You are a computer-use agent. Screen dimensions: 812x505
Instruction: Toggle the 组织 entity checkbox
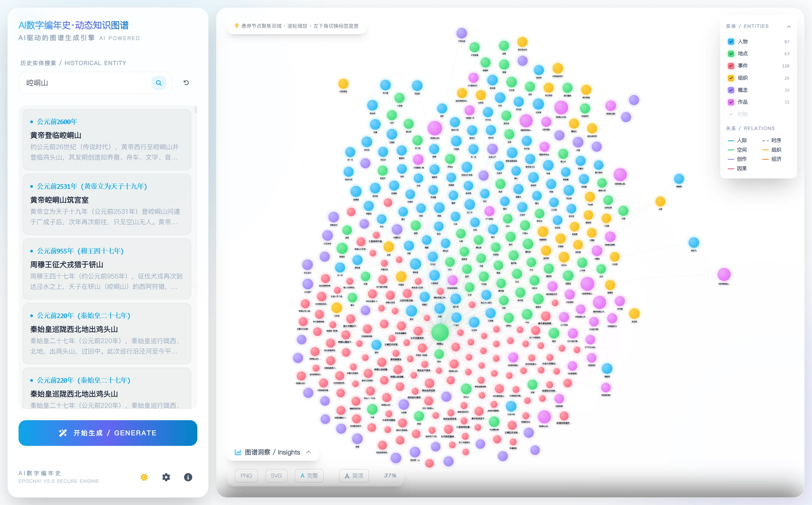click(731, 78)
